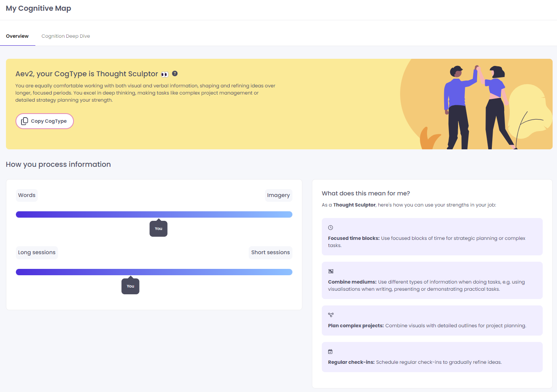Copy your CogType with the button
Viewport: 557px width, 392px height.
pos(44,121)
